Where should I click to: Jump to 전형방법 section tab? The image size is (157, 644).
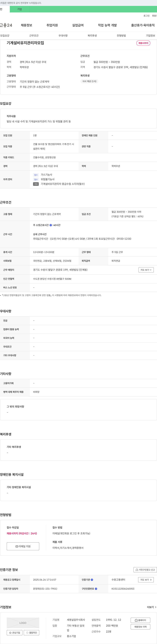click(121, 36)
